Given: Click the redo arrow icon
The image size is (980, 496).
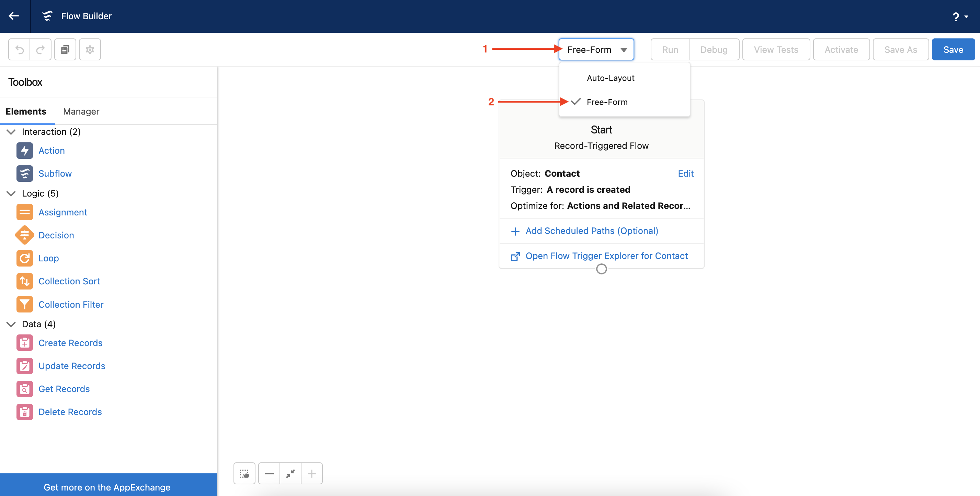Looking at the screenshot, I should [40, 49].
